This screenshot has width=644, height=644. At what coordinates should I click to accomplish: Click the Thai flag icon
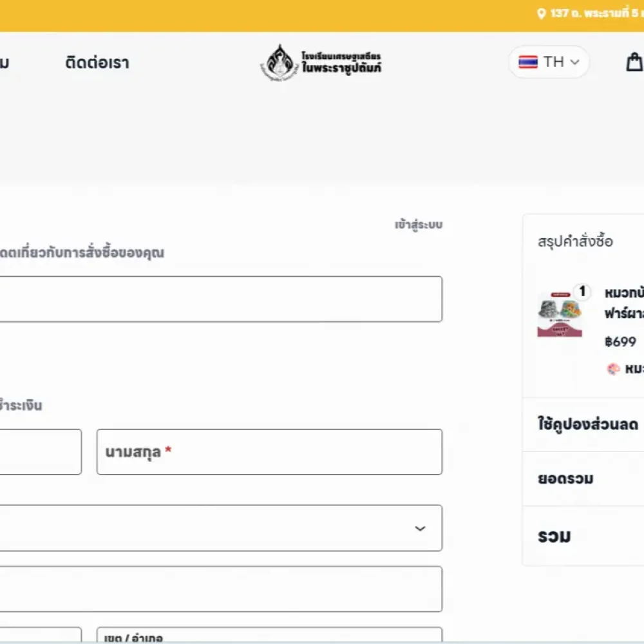click(528, 62)
